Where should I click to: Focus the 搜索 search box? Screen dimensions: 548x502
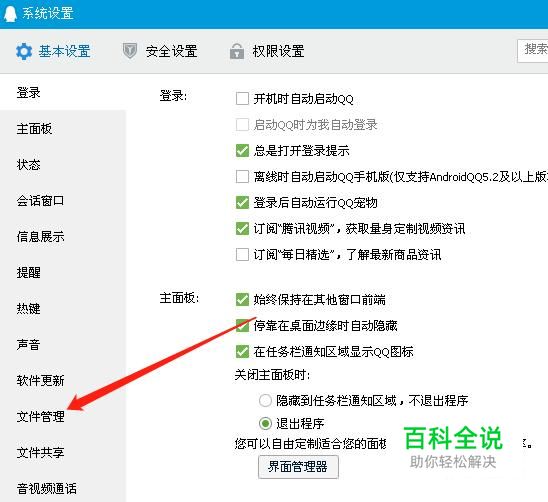click(x=533, y=51)
